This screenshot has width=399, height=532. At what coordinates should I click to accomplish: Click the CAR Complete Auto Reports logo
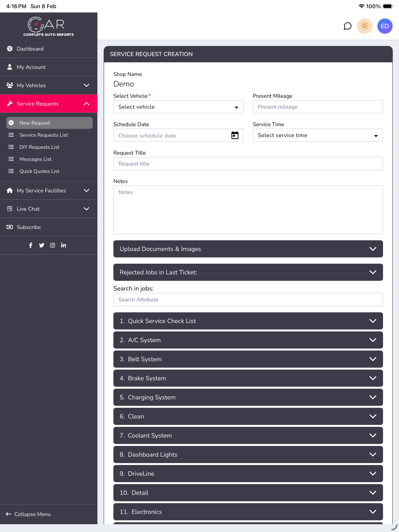click(48, 26)
